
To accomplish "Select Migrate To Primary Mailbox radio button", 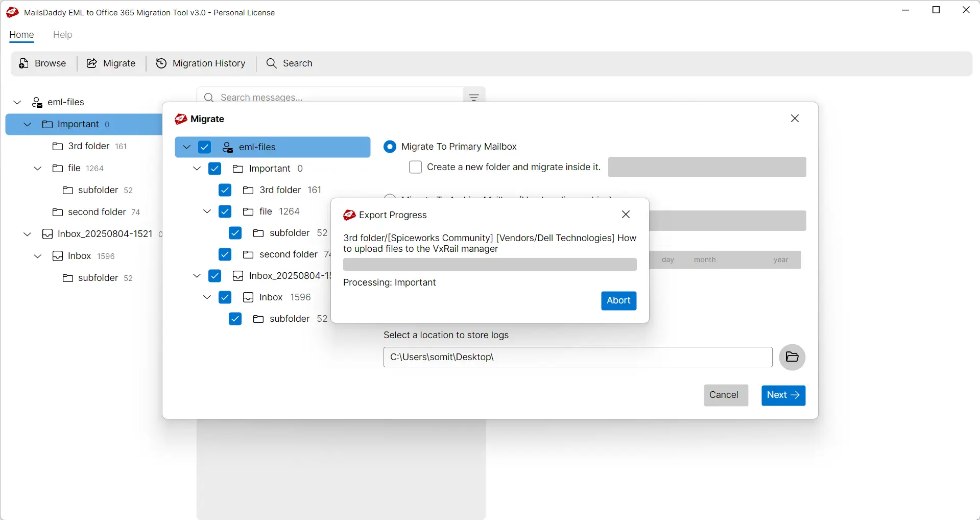I will pos(390,147).
